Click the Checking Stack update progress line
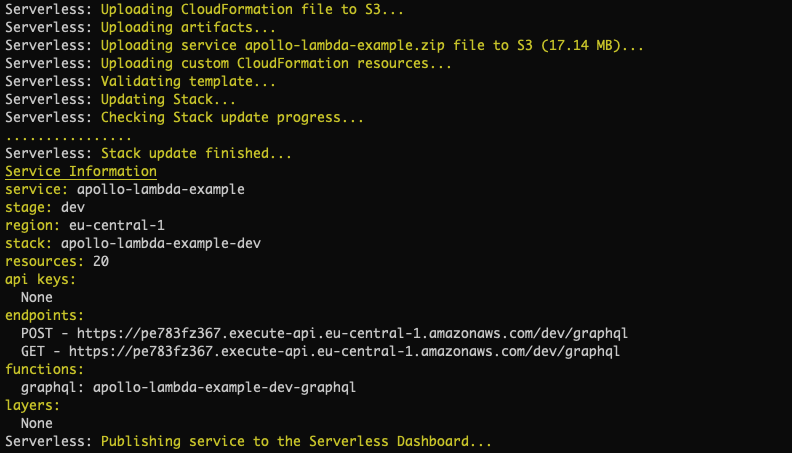The image size is (792, 453). [x=232, y=117]
